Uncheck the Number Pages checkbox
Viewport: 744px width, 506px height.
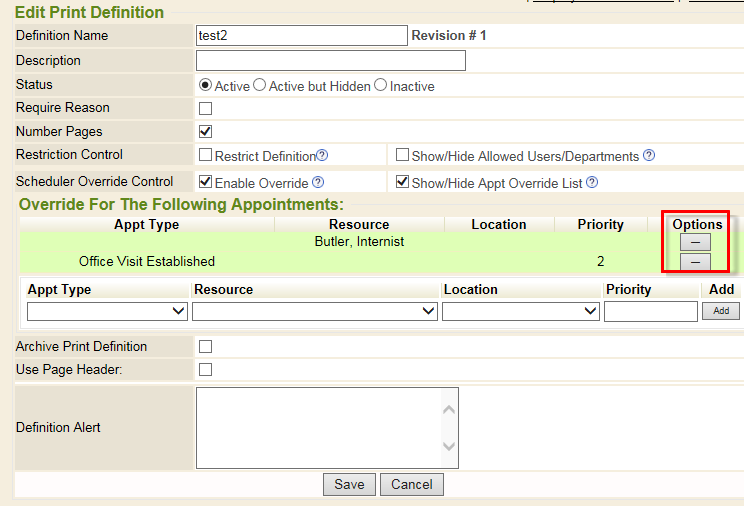click(206, 131)
